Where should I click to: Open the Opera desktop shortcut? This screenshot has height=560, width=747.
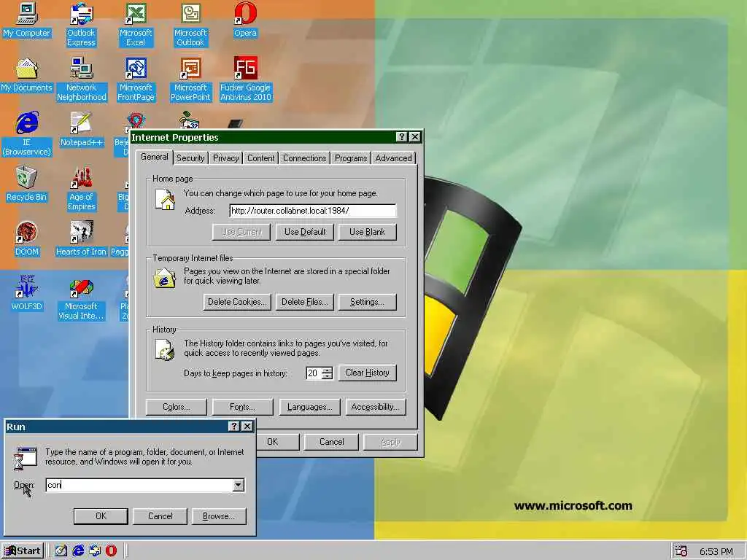245,20
